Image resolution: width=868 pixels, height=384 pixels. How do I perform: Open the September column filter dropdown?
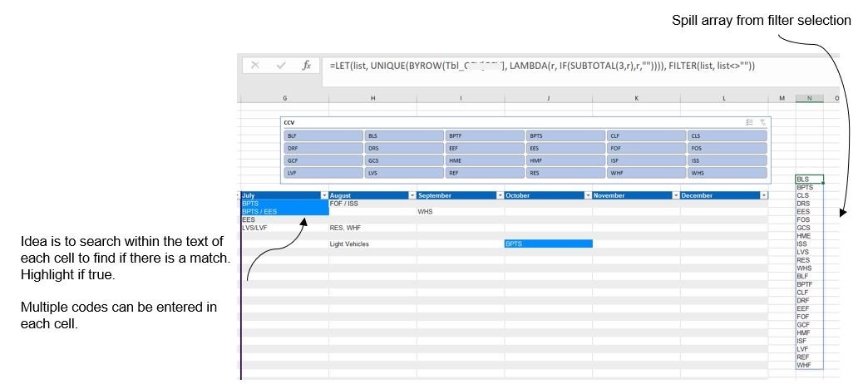500,195
